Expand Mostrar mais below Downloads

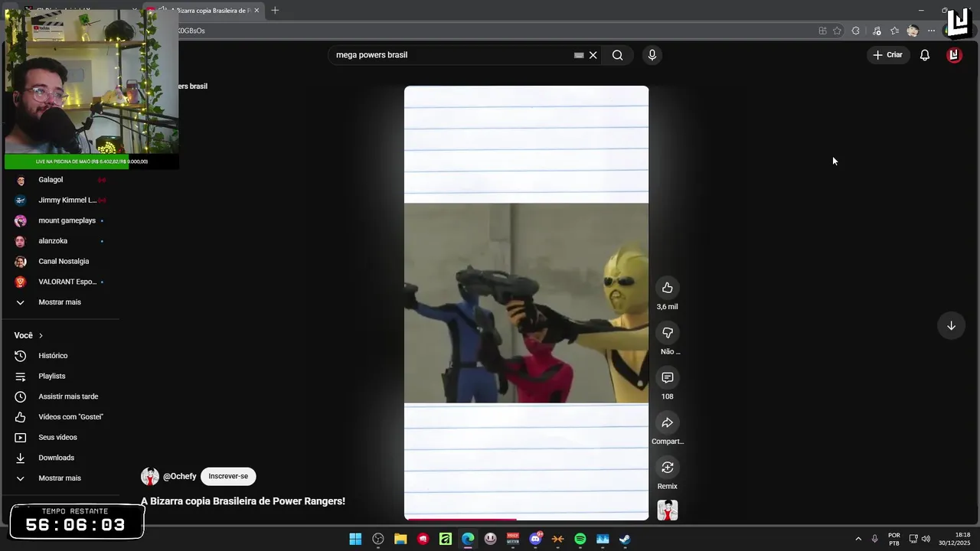tap(61, 478)
